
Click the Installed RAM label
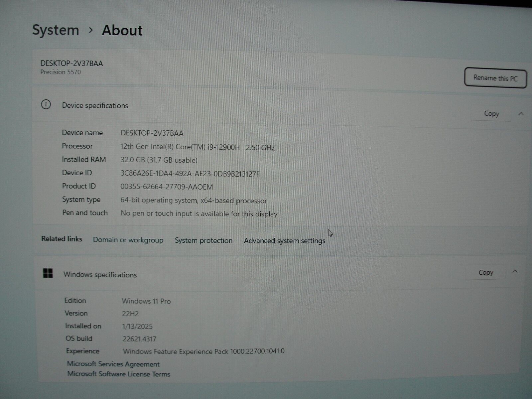84,159
